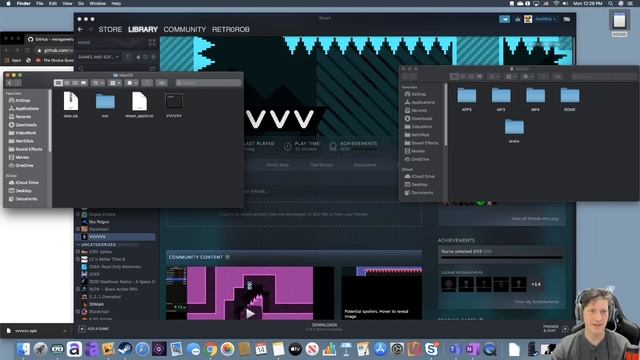Click the Share button in left Finder toolbar
The image size is (640, 360).
(x=147, y=83)
